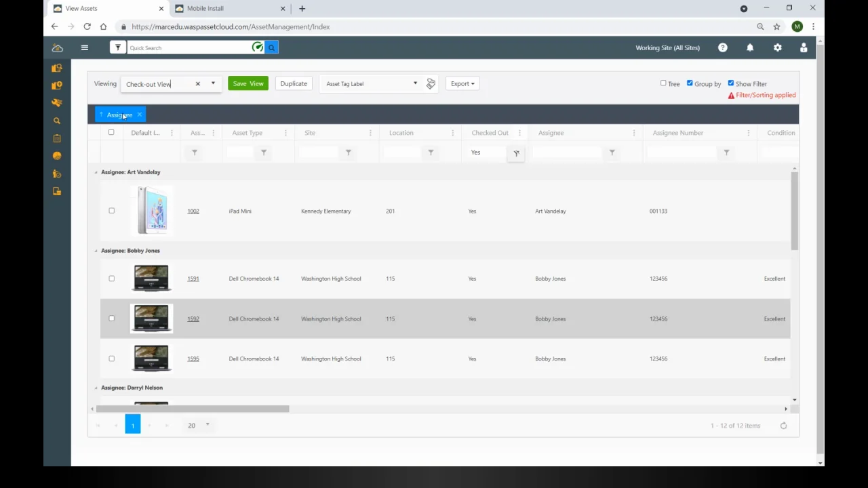The image size is (868, 488).
Task: Toggle the Group by checkbox
Action: tap(690, 83)
